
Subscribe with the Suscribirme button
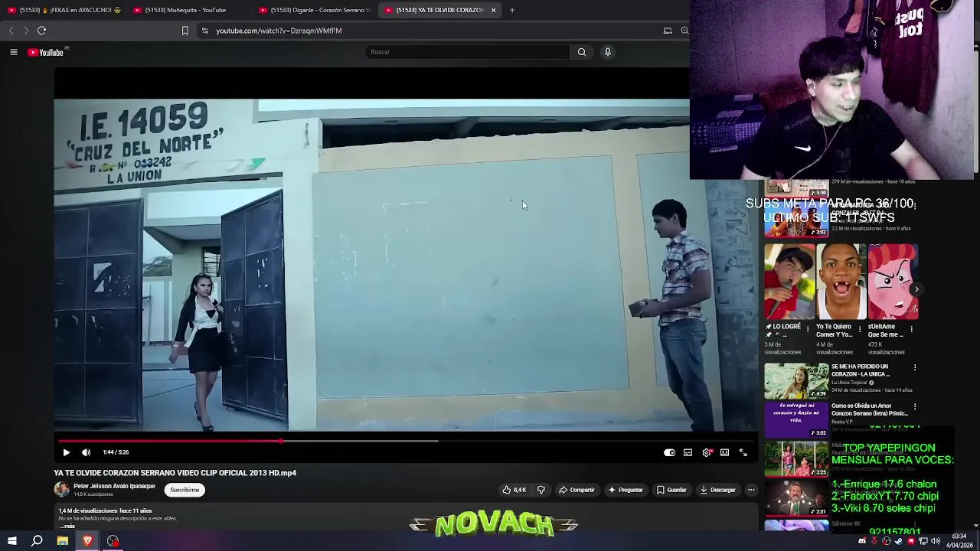pyautogui.click(x=185, y=490)
